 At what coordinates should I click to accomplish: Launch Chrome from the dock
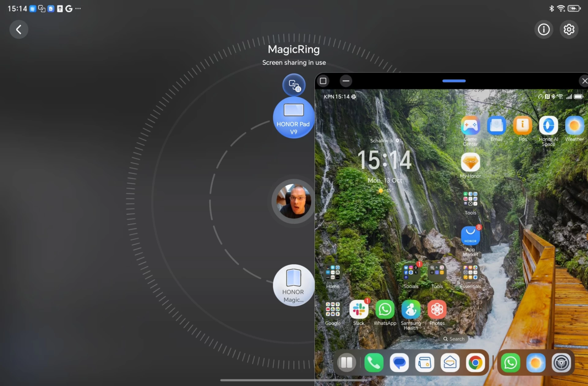(475, 363)
